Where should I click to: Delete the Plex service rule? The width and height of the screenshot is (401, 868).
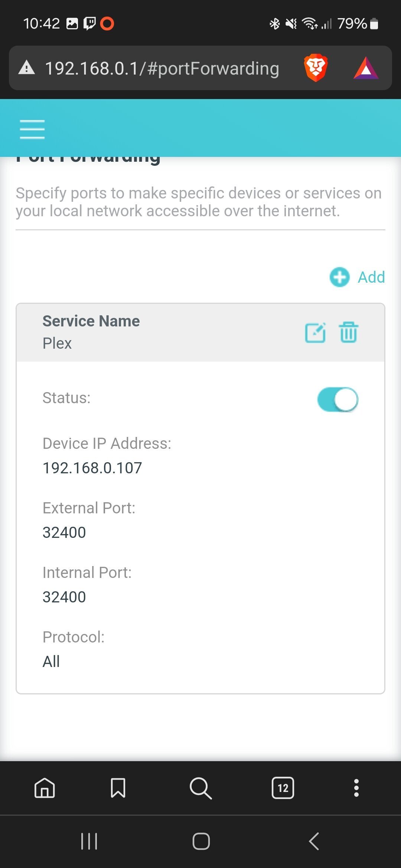coord(348,332)
